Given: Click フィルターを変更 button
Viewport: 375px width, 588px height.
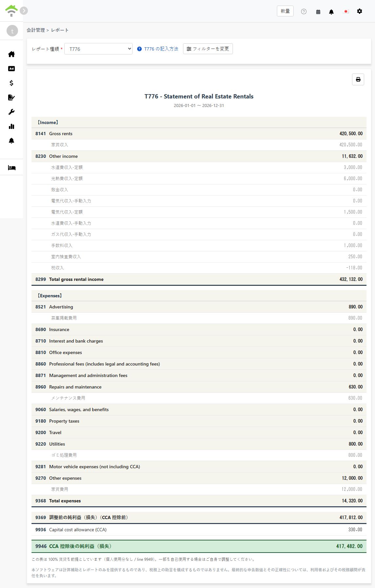Looking at the screenshot, I should tap(208, 49).
